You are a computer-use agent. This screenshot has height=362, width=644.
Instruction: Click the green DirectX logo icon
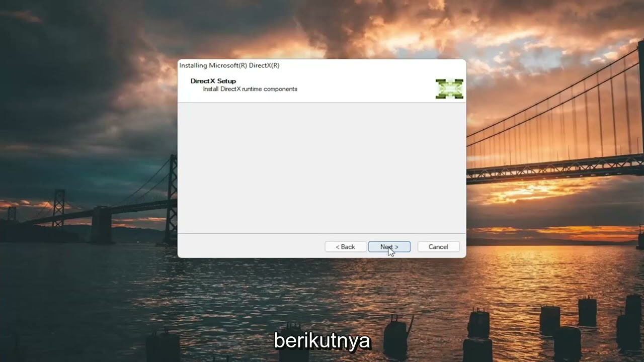pyautogui.click(x=449, y=88)
